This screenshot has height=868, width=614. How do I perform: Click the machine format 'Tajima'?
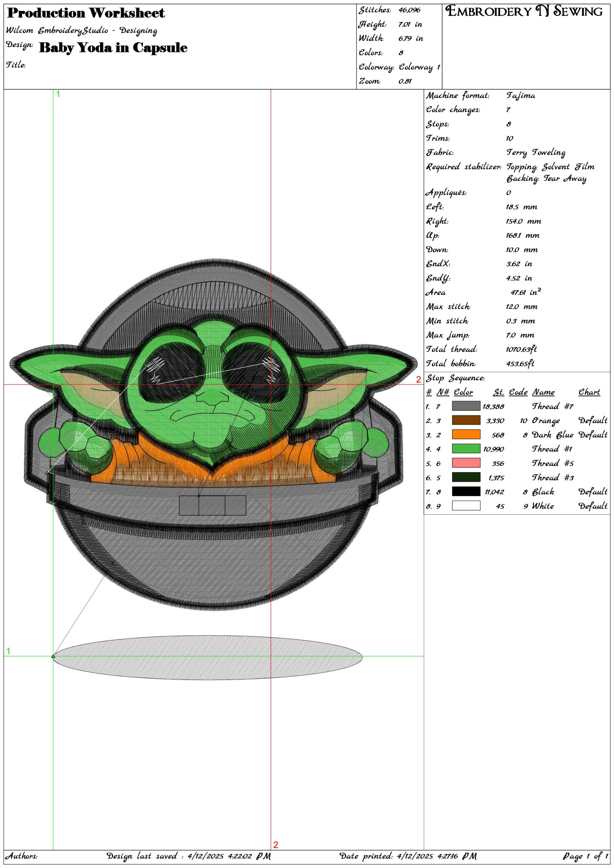click(x=521, y=96)
